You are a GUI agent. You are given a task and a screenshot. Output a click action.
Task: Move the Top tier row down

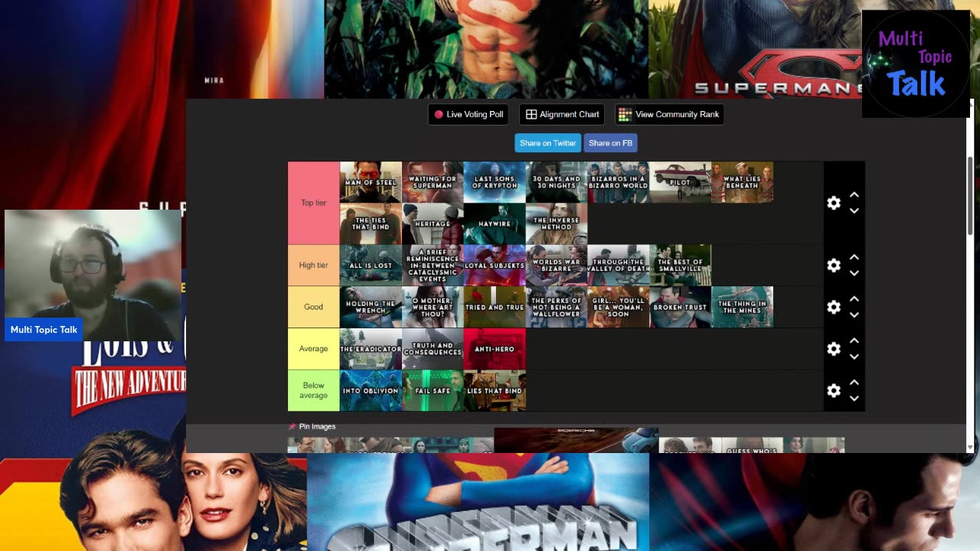854,210
